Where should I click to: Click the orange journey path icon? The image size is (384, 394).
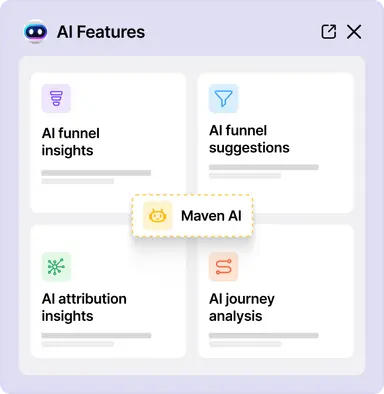(223, 267)
